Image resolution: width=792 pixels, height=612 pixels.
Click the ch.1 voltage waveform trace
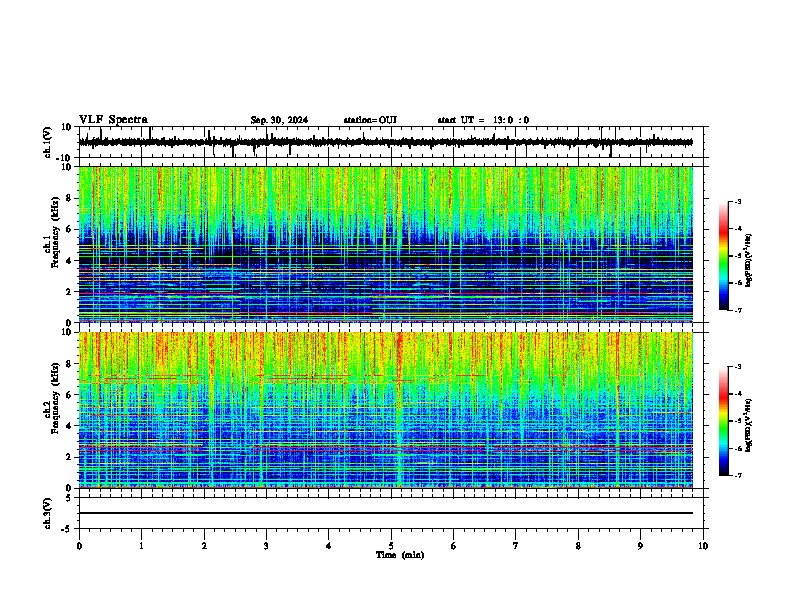[x=385, y=142]
